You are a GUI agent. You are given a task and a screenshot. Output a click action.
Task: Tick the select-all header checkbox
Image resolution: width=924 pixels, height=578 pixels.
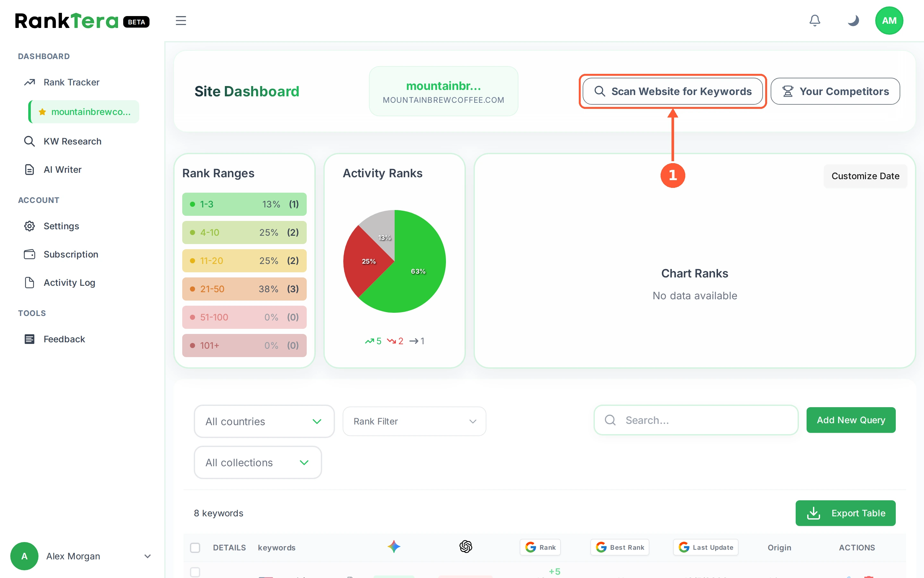click(195, 547)
